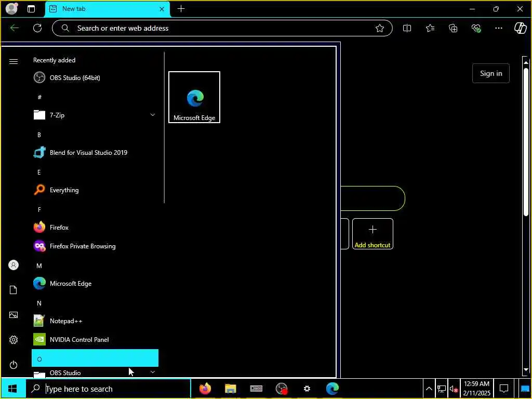Open the user account icon in Start
532x399 pixels.
point(14,265)
